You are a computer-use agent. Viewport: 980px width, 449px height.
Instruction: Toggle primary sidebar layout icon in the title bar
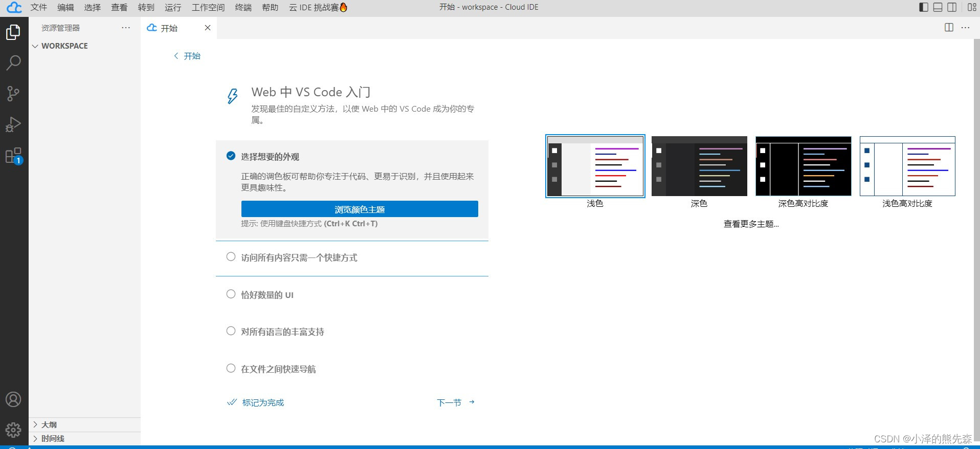(924, 7)
